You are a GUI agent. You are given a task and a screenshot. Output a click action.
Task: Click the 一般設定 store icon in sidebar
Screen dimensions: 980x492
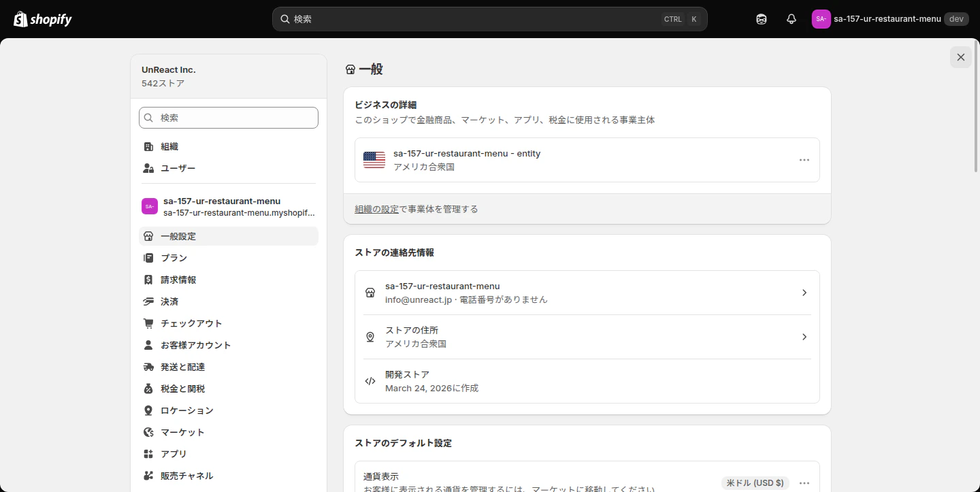(148, 236)
